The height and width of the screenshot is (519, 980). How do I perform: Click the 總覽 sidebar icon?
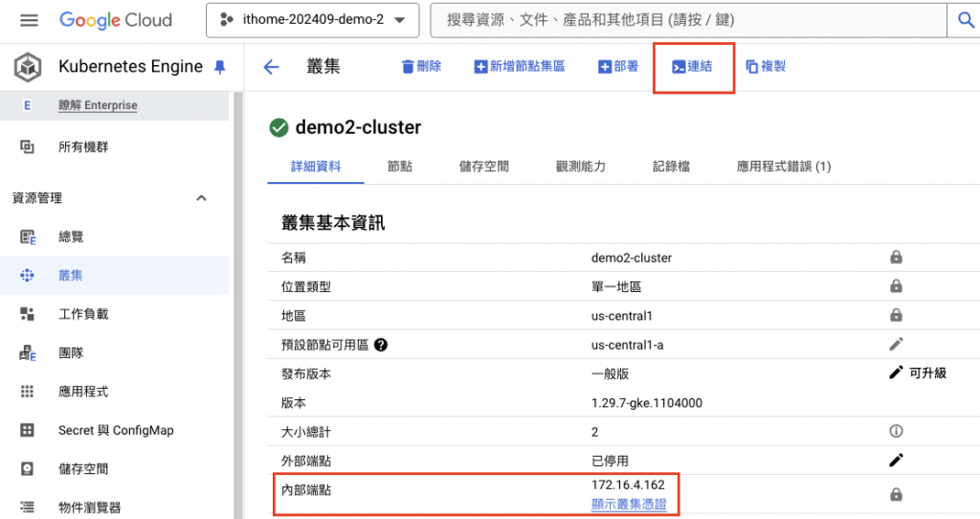[28, 237]
